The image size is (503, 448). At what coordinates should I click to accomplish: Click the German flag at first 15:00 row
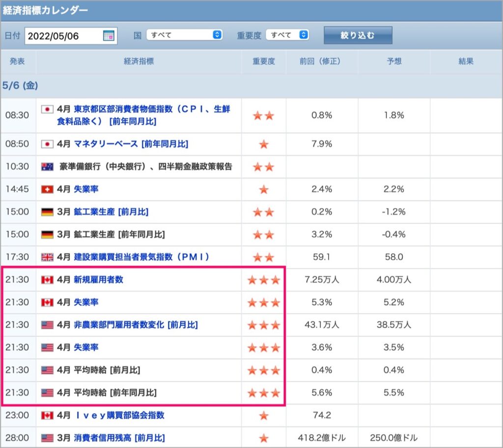tap(47, 212)
